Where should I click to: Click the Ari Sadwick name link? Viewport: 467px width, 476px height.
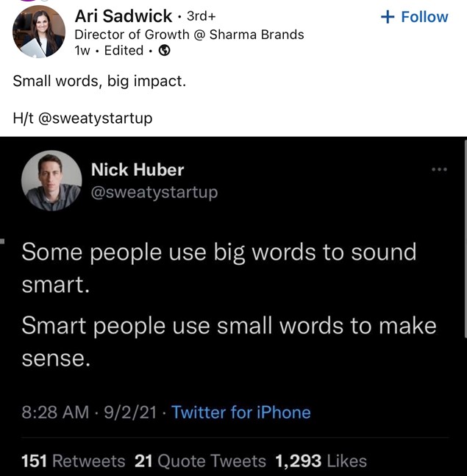[124, 16]
